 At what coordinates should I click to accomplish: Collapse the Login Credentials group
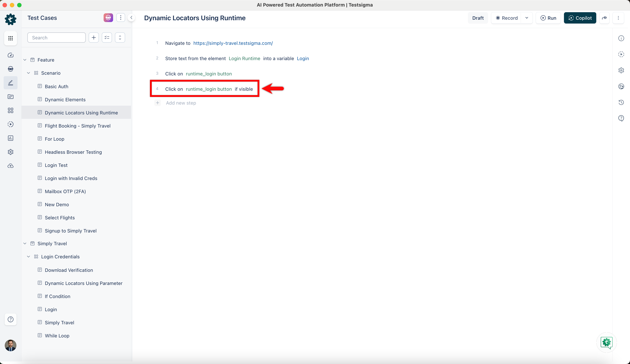pos(28,257)
